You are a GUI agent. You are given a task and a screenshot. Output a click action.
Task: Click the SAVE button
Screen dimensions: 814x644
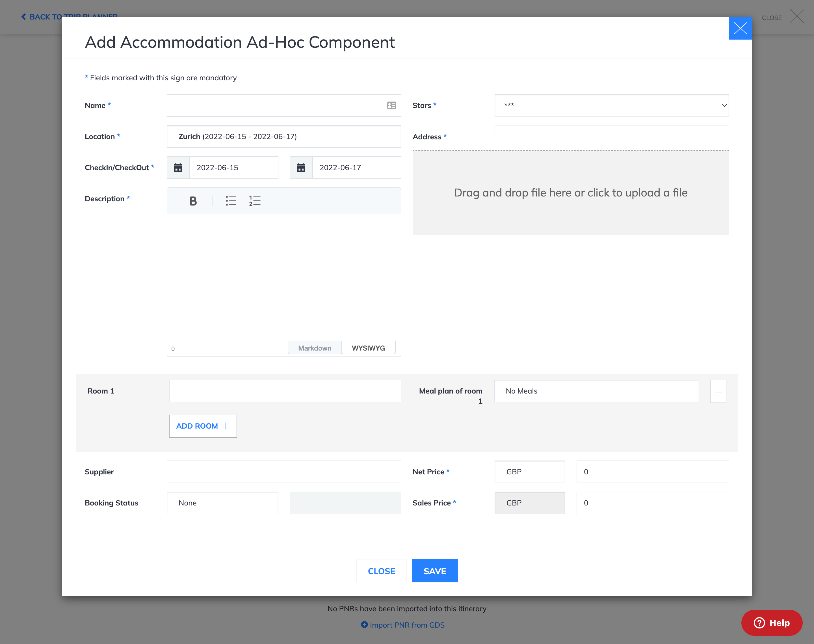[x=434, y=571]
